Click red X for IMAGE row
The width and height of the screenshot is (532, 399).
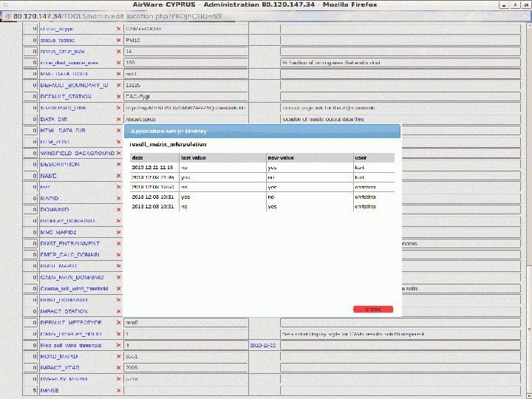coord(118,391)
